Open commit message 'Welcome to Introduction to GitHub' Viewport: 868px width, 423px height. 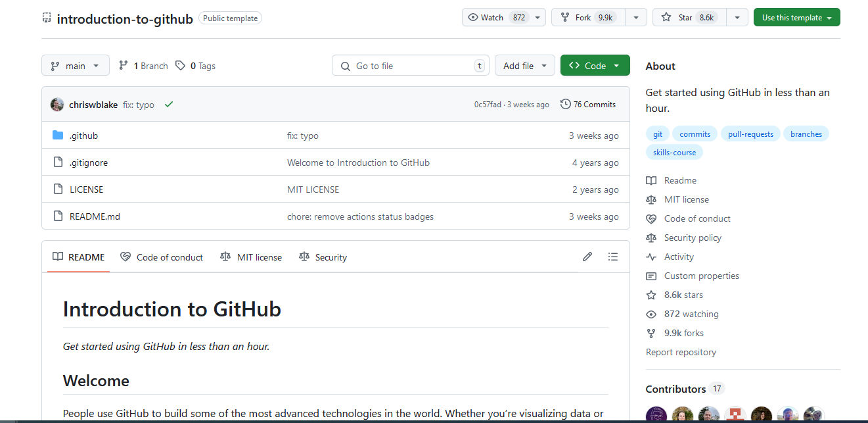point(358,162)
